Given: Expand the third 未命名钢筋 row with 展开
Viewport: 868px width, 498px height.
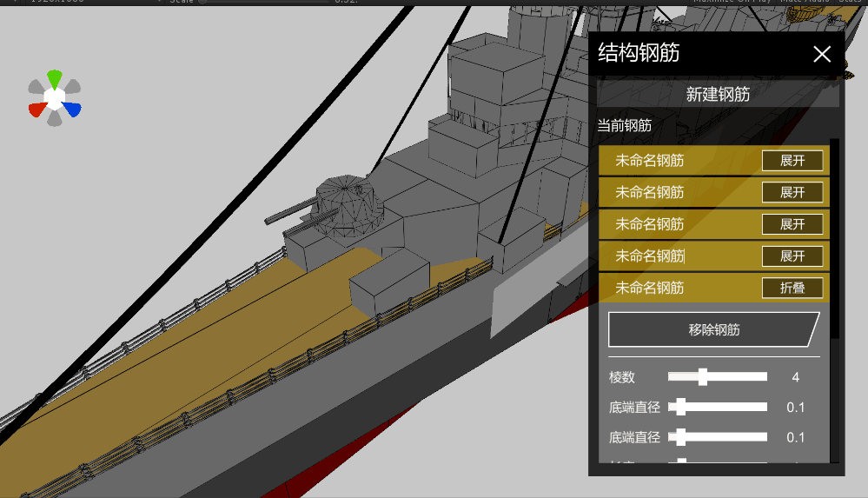Looking at the screenshot, I should 792,224.
